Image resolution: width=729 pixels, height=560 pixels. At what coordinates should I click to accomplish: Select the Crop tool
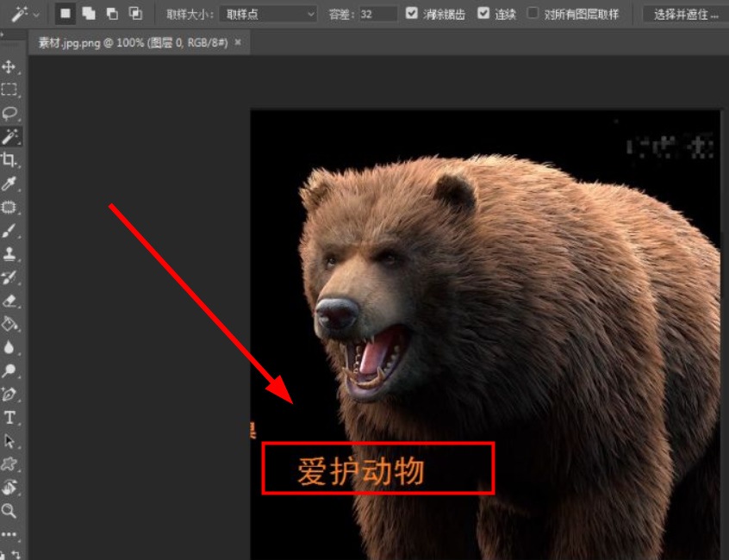[11, 159]
